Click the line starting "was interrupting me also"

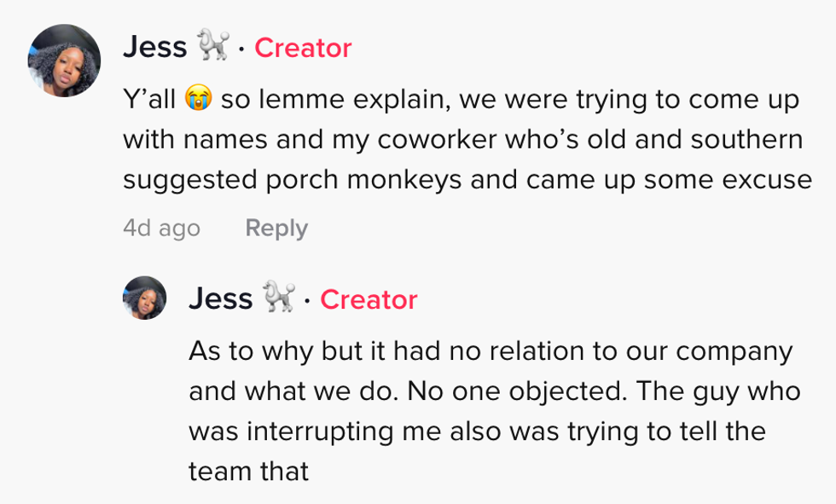click(476, 431)
